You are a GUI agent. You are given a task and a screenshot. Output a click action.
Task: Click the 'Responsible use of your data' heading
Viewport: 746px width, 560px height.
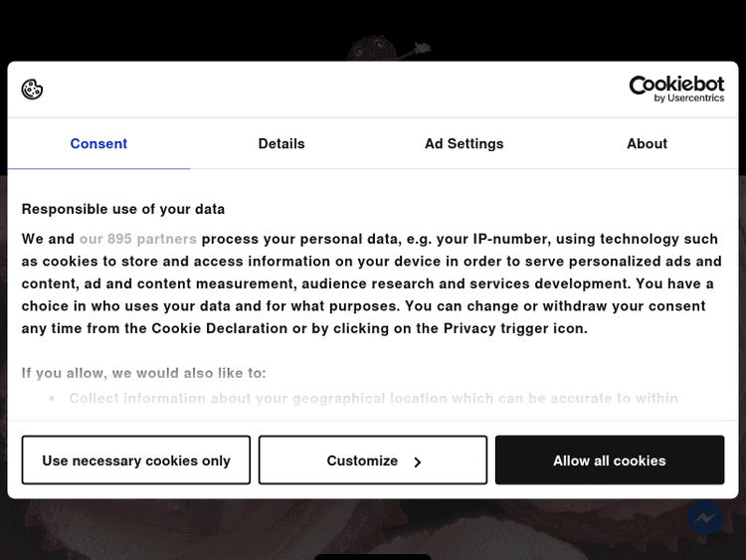click(123, 209)
